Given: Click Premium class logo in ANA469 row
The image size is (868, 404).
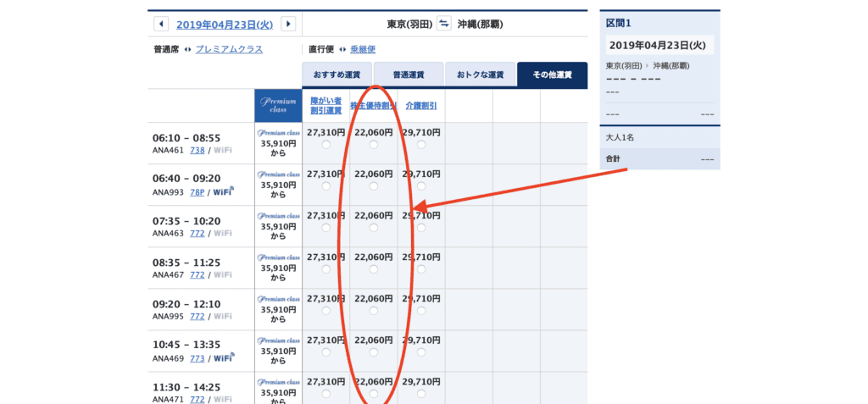Looking at the screenshot, I should 278,340.
